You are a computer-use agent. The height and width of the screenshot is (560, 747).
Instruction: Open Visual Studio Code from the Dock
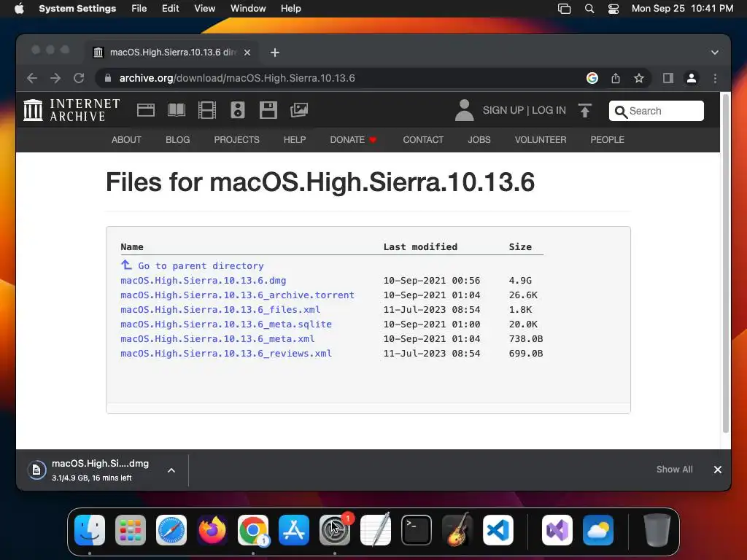[498, 530]
